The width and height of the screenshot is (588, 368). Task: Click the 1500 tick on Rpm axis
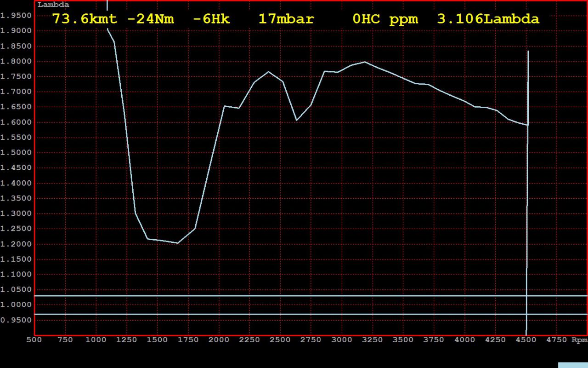point(157,340)
